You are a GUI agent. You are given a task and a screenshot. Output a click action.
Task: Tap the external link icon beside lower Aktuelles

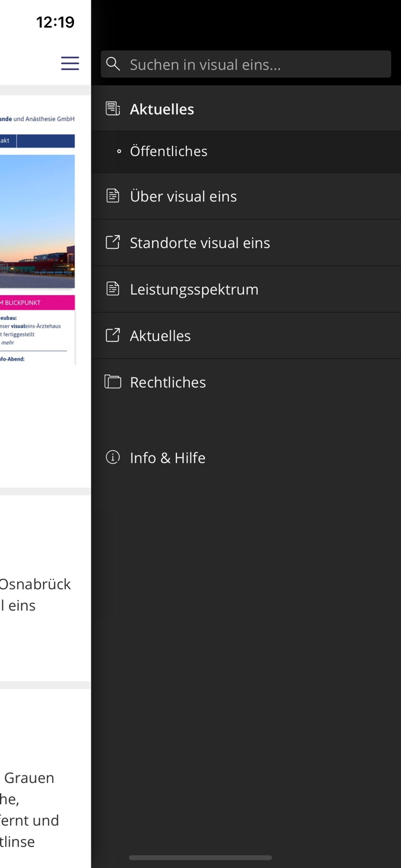coord(113,335)
